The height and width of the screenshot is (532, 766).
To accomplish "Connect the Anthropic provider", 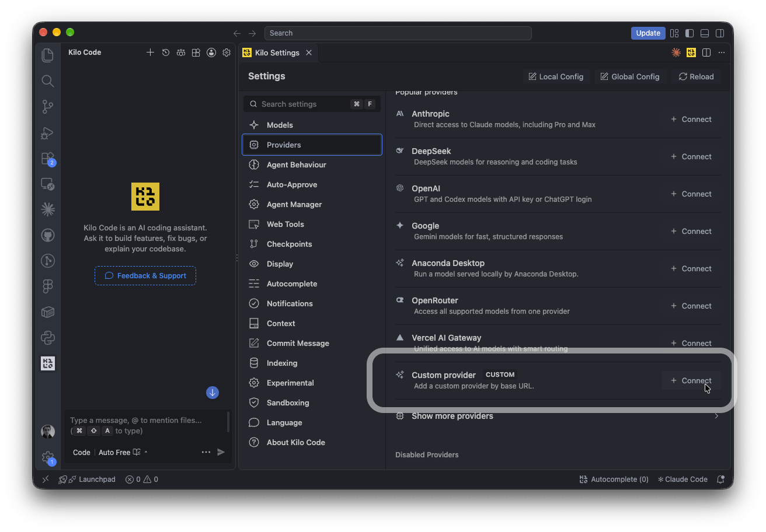I will point(691,119).
